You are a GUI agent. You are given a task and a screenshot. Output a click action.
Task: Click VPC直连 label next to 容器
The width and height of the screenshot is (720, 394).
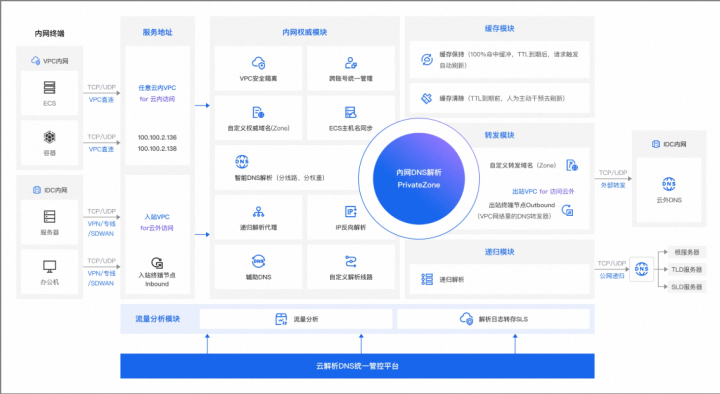coord(101,149)
